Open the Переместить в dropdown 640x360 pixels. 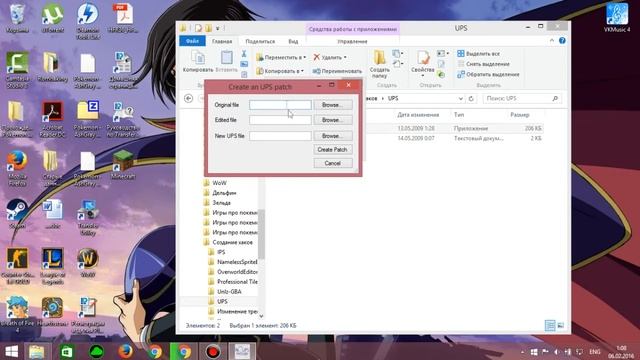(x=281, y=58)
